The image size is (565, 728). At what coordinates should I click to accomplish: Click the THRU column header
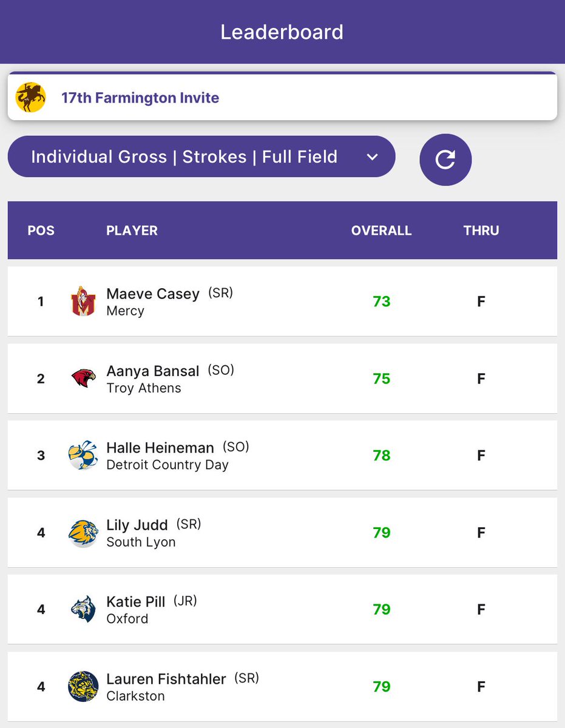point(481,231)
